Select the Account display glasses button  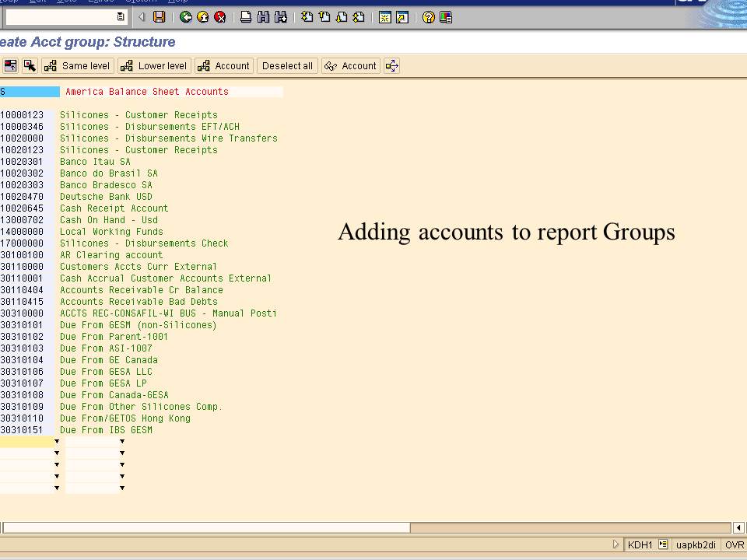[350, 65]
